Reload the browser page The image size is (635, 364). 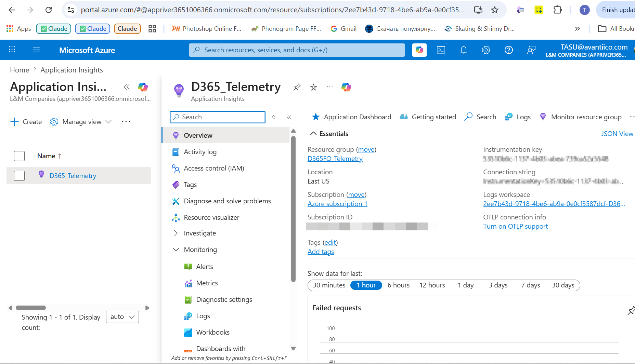(x=49, y=10)
